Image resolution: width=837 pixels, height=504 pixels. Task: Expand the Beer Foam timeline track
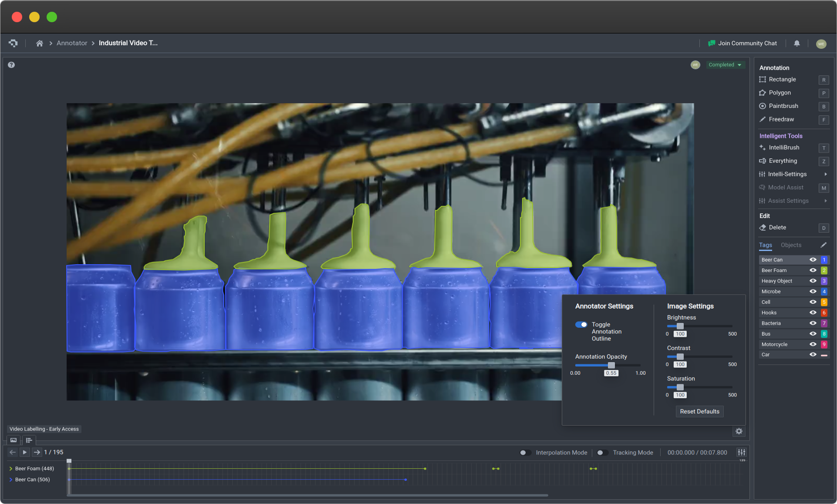10,468
